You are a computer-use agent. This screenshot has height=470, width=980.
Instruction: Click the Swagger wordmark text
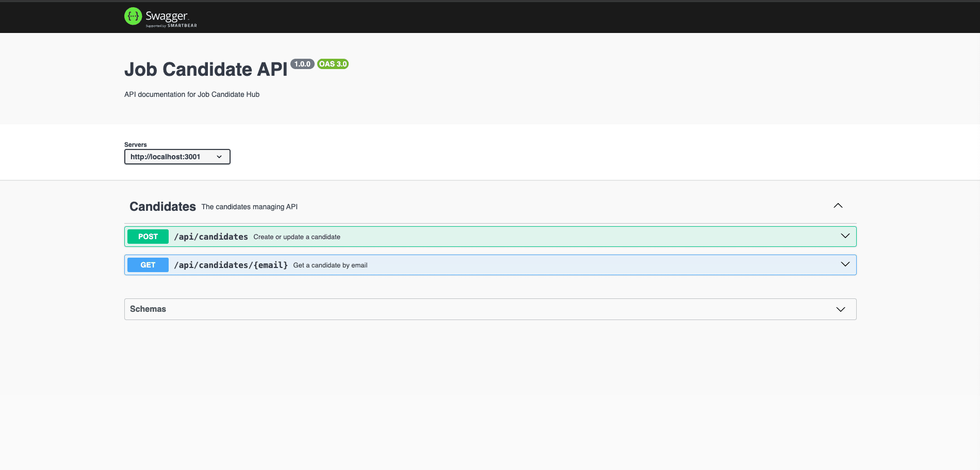click(167, 16)
